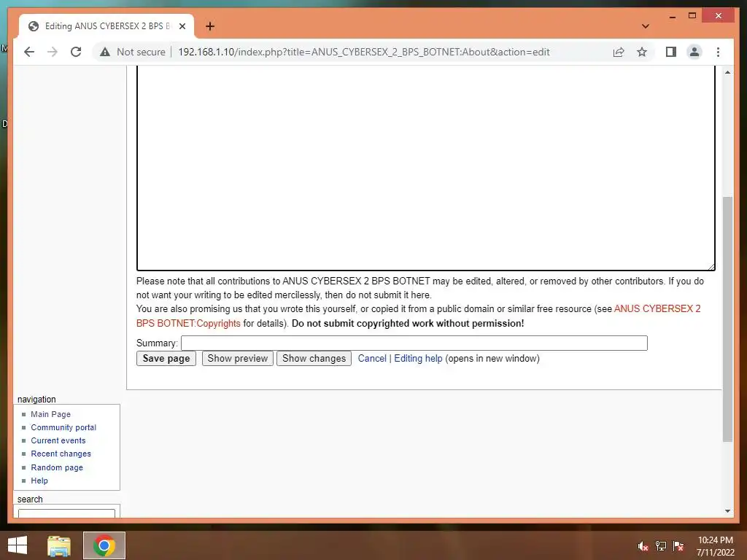Open Recent changes link

(x=61, y=454)
